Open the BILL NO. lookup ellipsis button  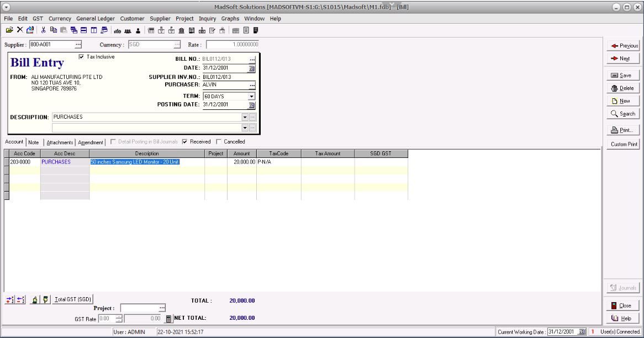252,59
